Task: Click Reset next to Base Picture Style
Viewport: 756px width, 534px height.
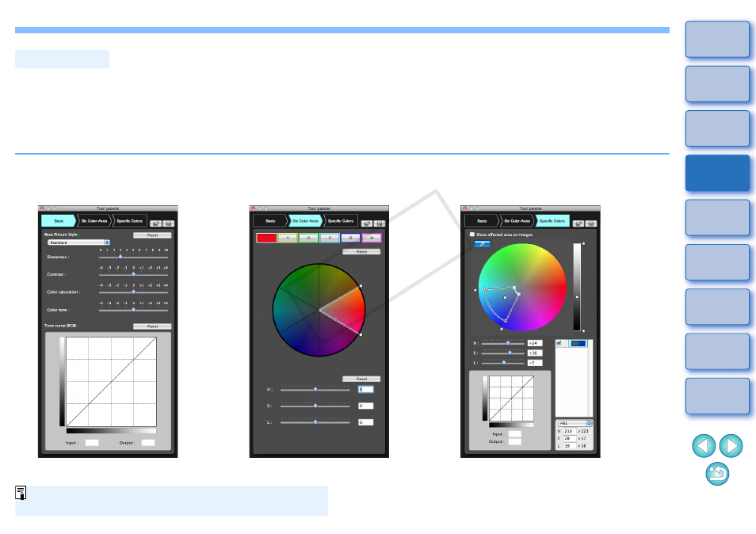Action: click(152, 235)
